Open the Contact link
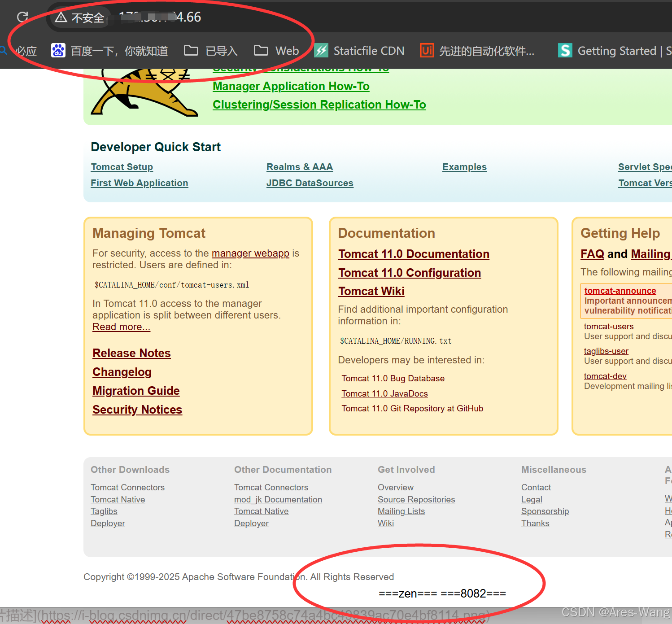The width and height of the screenshot is (672, 624). (x=536, y=487)
